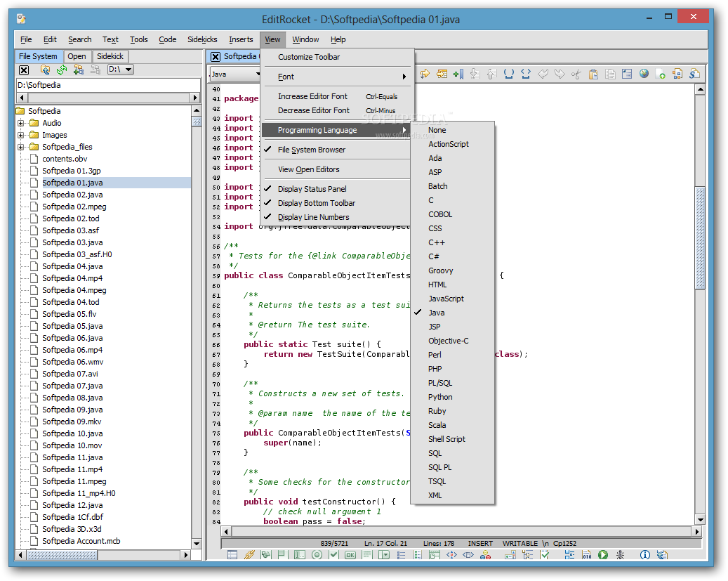Select JavaScript as programming language
The width and height of the screenshot is (728, 581).
(453, 299)
